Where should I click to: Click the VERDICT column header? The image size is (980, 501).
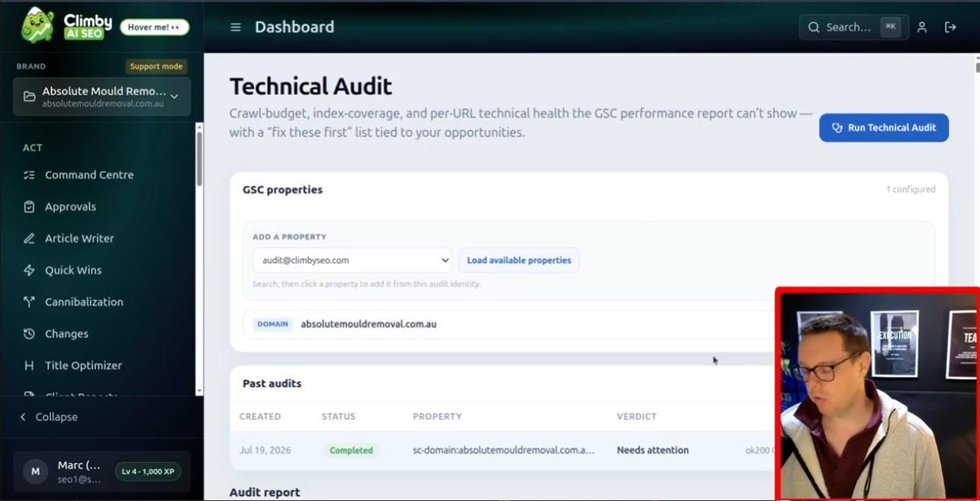637,417
